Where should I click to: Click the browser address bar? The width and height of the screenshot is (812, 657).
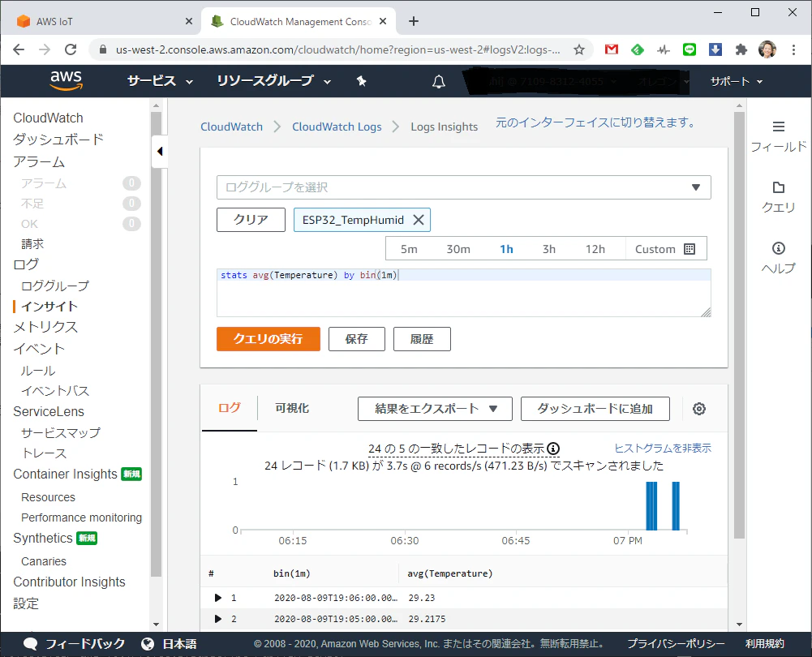click(337, 49)
